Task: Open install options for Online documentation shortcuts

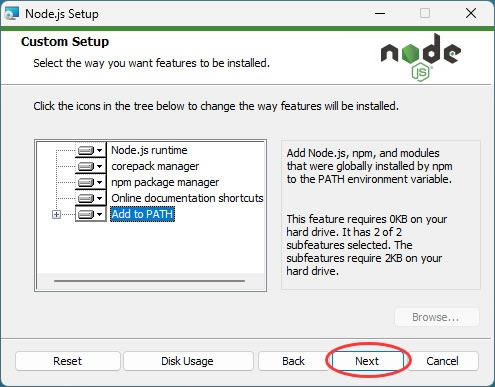Action: [x=90, y=198]
